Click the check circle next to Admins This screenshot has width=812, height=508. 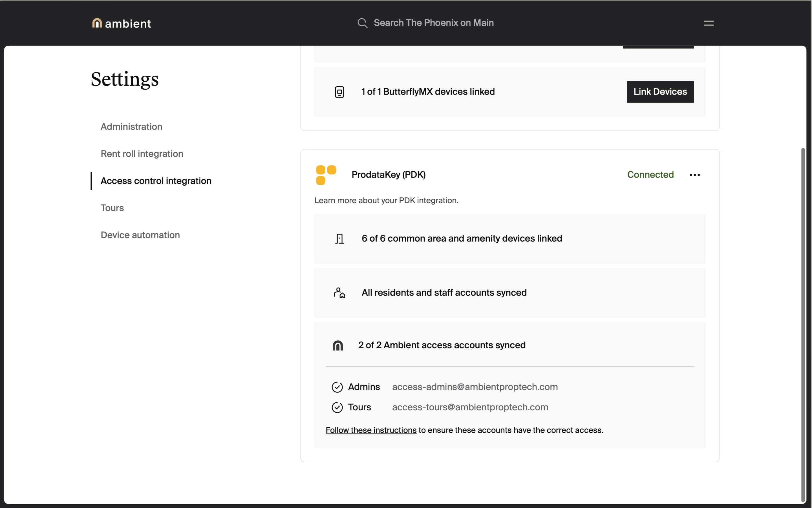pos(337,387)
